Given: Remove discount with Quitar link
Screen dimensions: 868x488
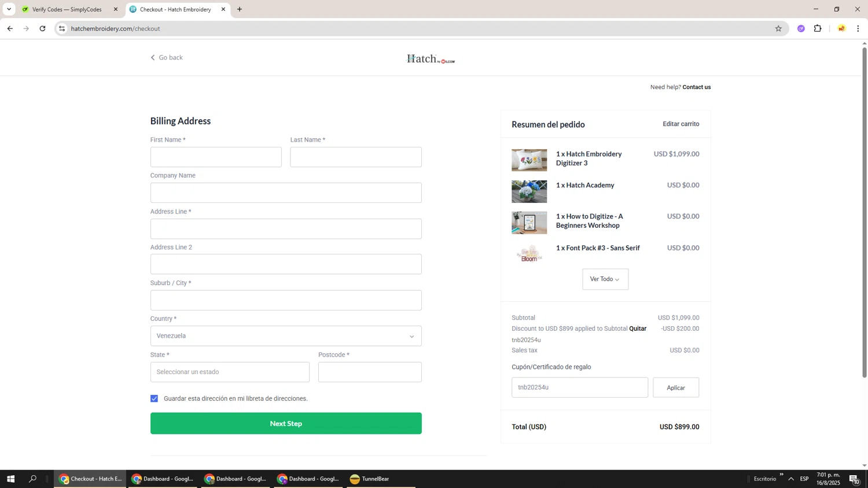Looking at the screenshot, I should click(x=638, y=328).
